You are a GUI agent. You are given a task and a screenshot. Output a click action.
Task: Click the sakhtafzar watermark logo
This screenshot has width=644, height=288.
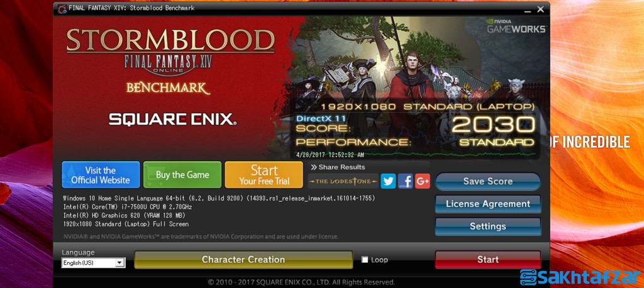(x=579, y=277)
